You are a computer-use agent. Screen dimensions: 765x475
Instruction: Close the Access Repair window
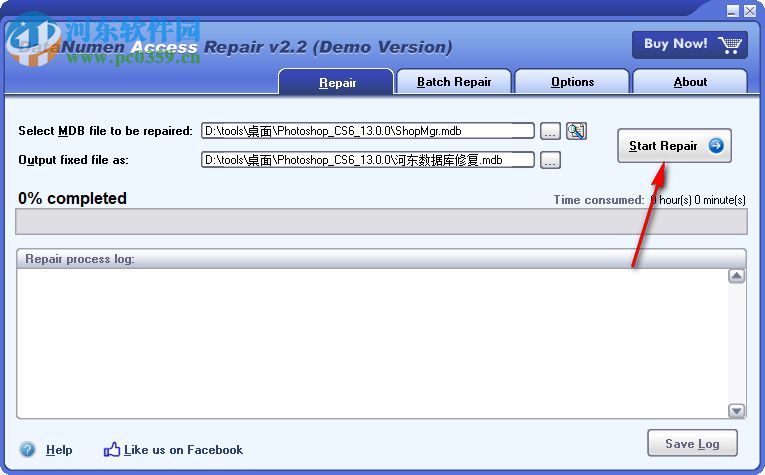coord(750,10)
